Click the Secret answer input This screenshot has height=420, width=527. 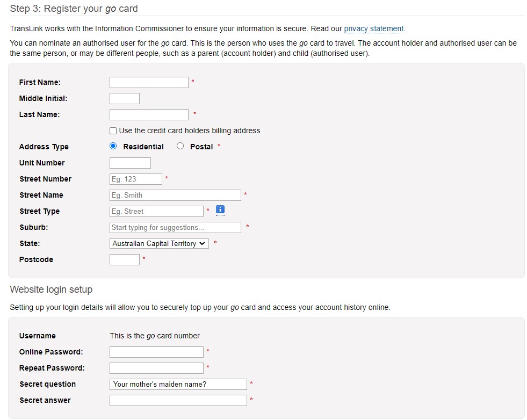click(x=178, y=401)
